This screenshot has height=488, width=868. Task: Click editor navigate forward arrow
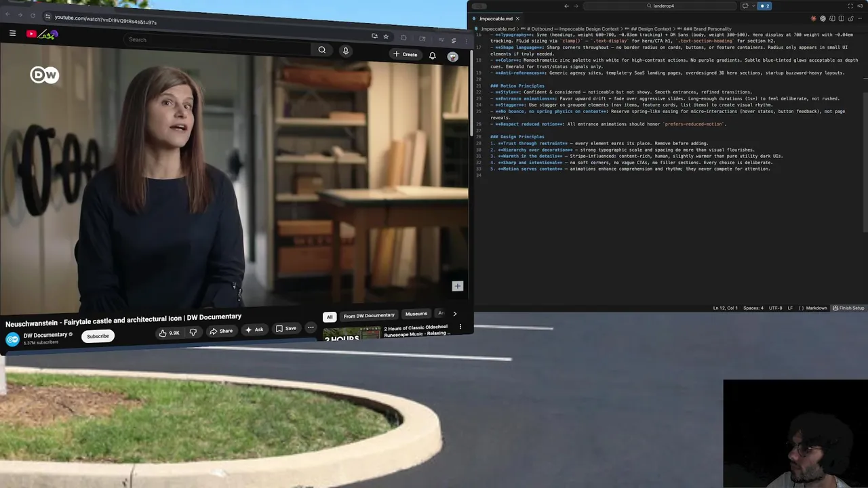[x=576, y=6]
